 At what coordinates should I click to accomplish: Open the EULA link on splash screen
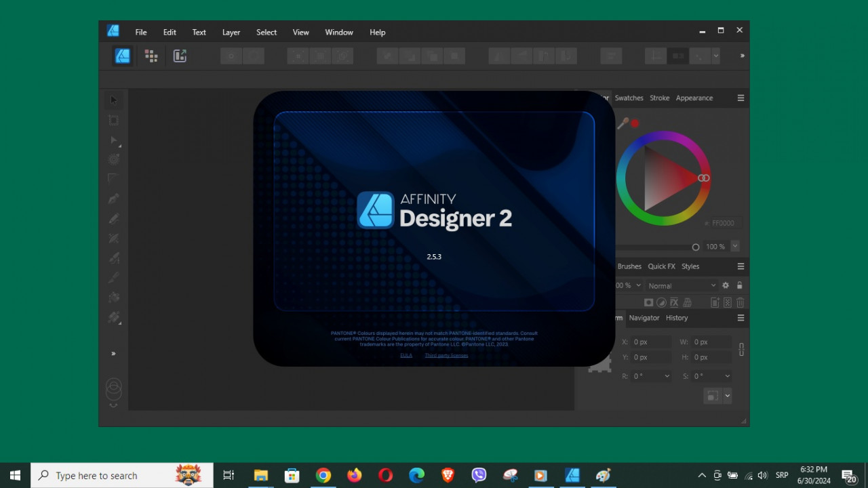pyautogui.click(x=406, y=355)
